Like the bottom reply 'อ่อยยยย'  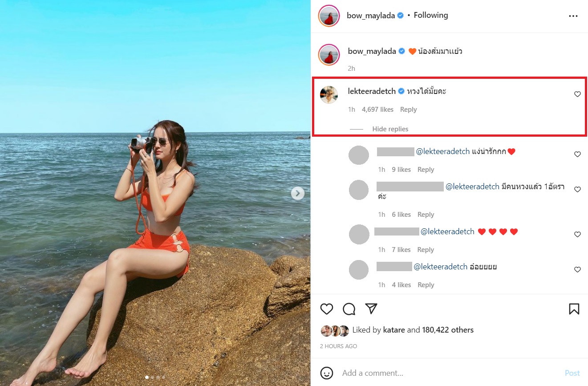pos(577,270)
